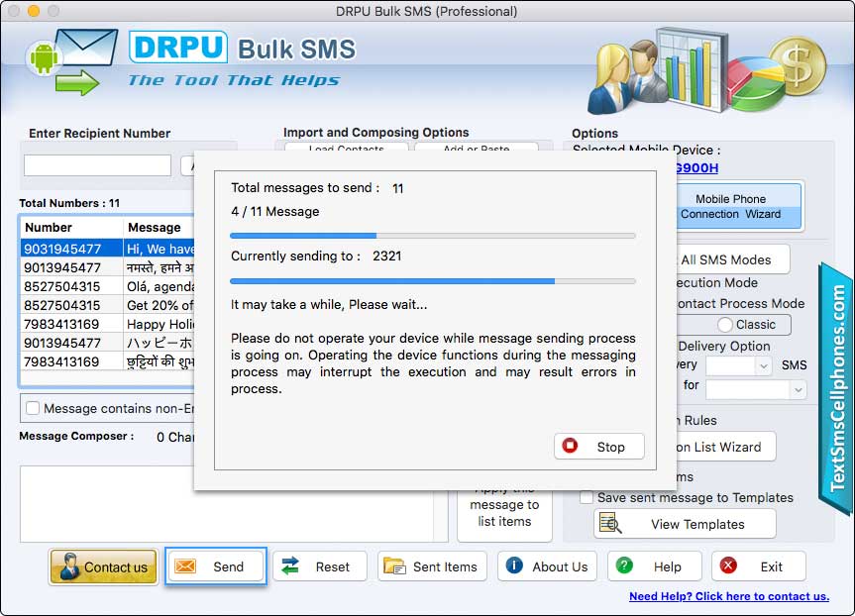Click the Add or Paste button
Viewport: 855px width, 616px height.
(x=476, y=148)
